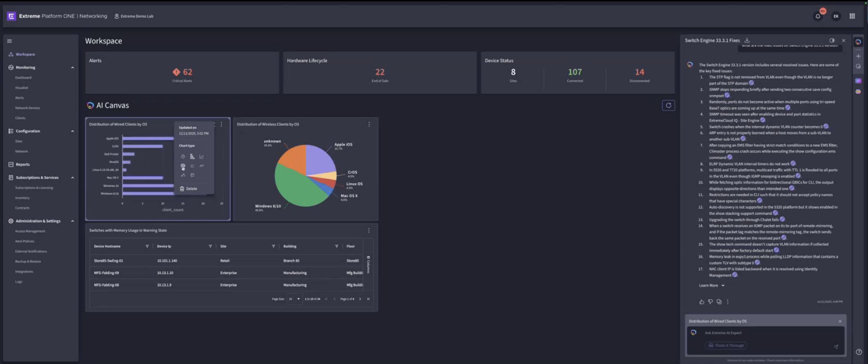Collapse the Monitoring section
868x364 pixels.
[x=72, y=67]
